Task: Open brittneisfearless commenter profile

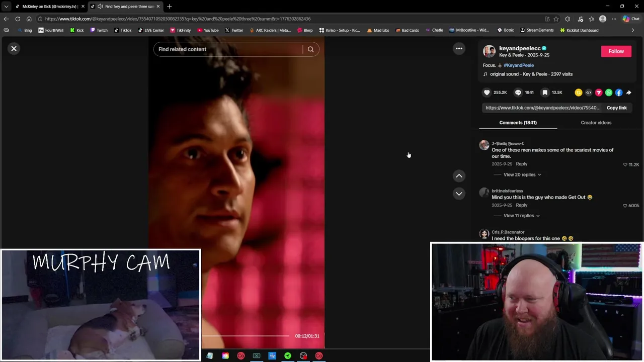Action: click(x=507, y=191)
